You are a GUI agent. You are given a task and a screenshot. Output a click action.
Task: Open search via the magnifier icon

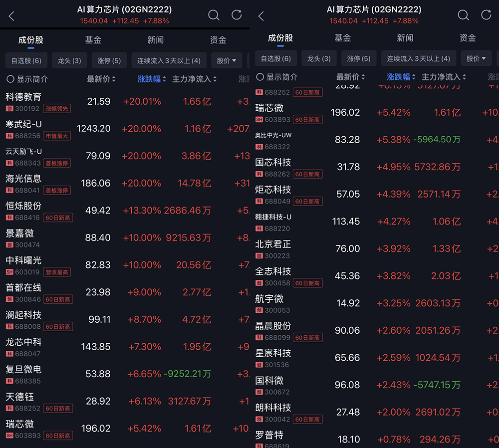214,15
